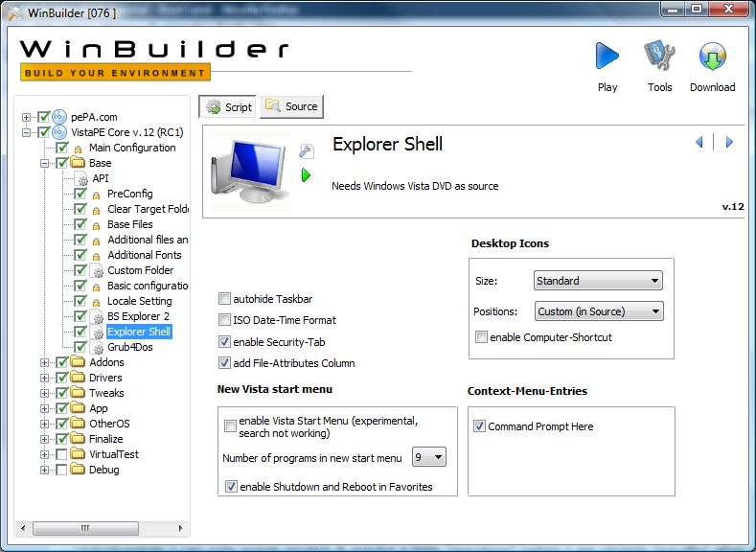Screen dimensions: 756x552
Task: Open the Positions dropdown
Action: (x=598, y=311)
